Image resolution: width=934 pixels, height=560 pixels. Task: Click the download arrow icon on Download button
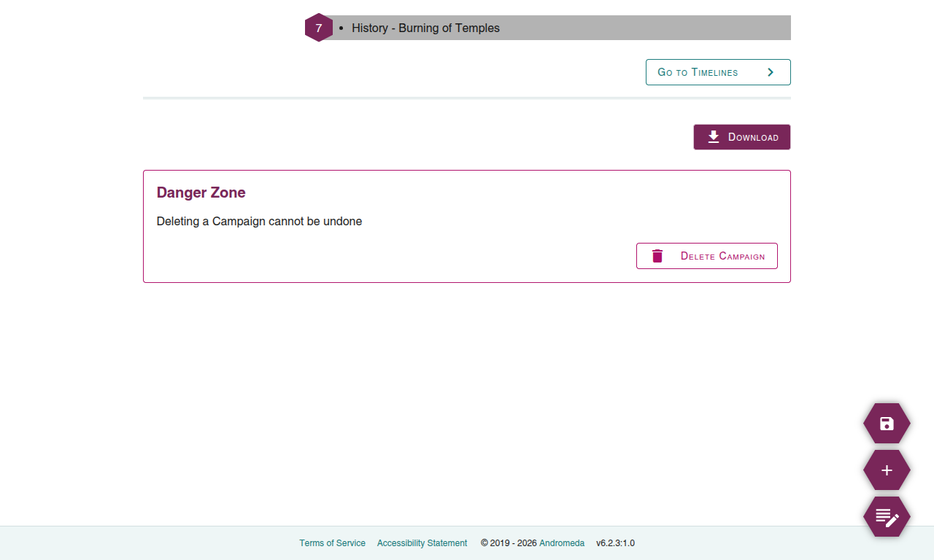(713, 136)
